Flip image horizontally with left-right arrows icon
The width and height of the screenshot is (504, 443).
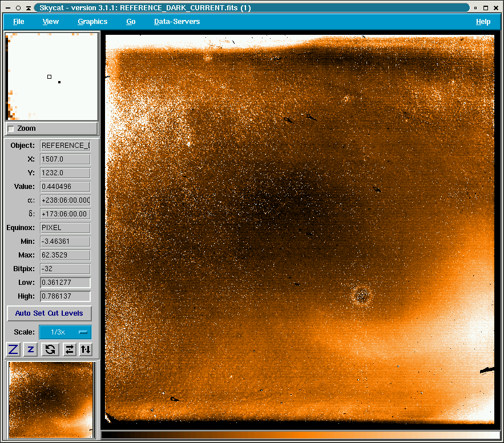69,349
